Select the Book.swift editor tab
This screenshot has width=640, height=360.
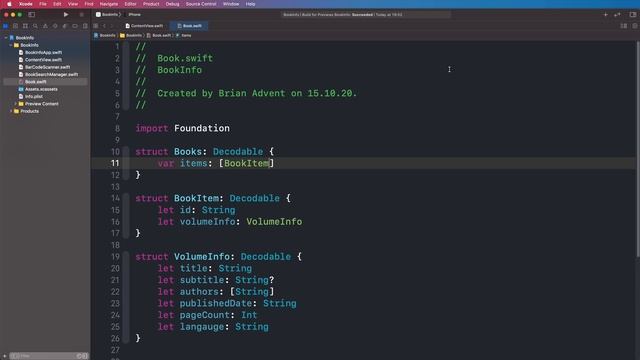tap(189, 26)
